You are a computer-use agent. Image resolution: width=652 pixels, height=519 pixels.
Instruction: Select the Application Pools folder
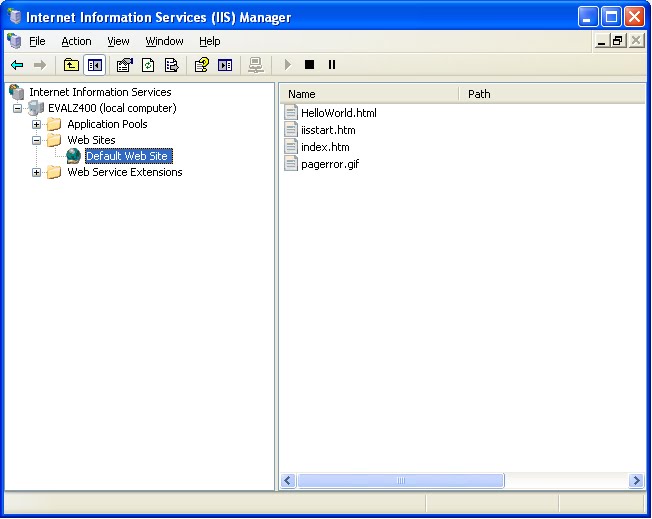(107, 124)
